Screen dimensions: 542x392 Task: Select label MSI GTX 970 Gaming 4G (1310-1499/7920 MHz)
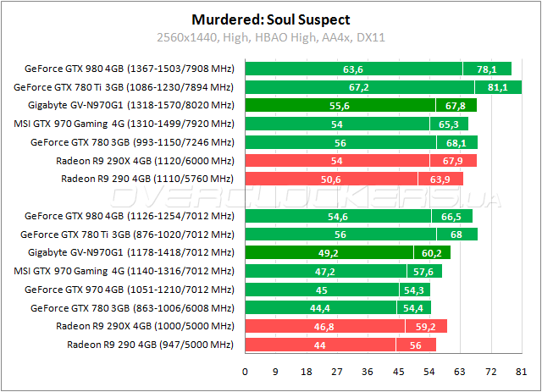click(124, 124)
